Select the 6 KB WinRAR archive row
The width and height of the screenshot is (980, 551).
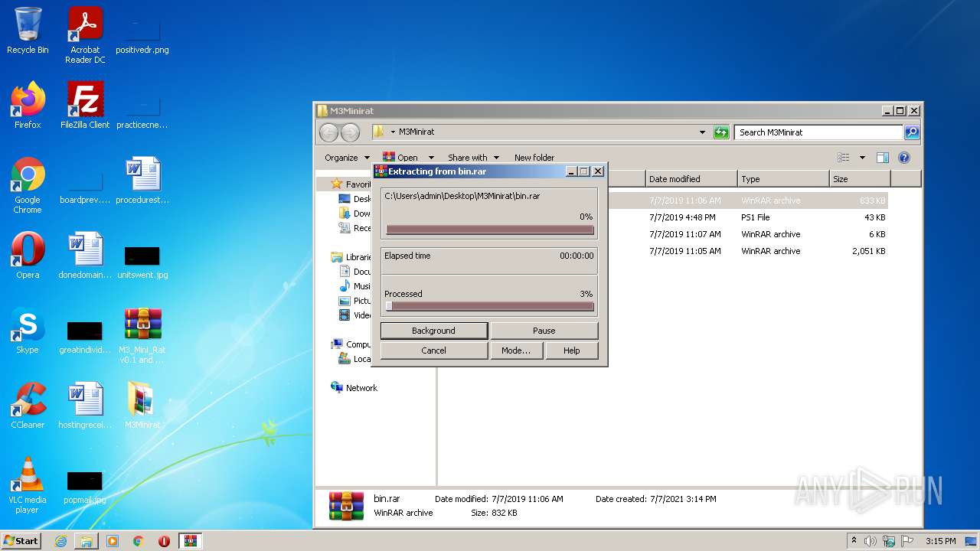663,234
